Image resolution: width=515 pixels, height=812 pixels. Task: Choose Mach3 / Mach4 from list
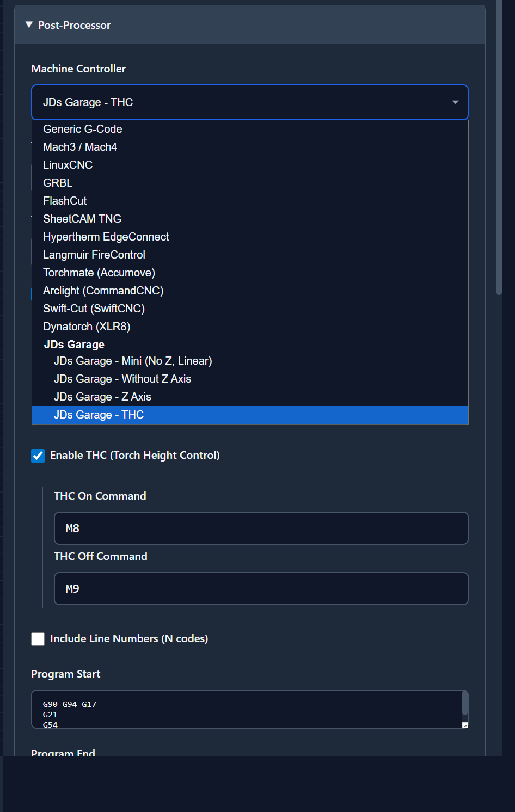click(80, 147)
